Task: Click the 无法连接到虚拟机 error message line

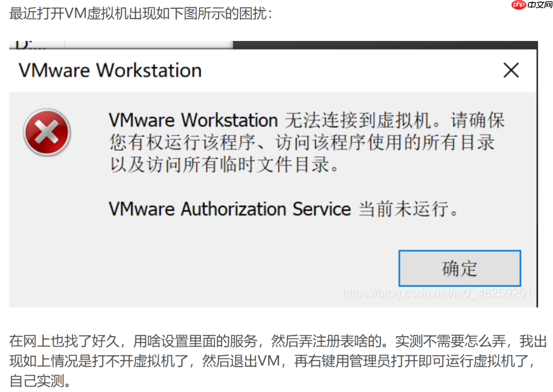Action: (x=306, y=121)
